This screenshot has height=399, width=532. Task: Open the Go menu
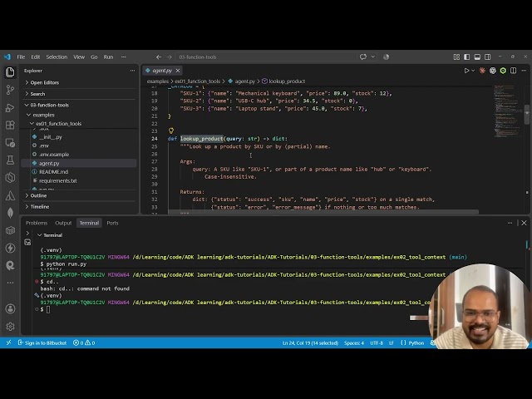click(x=94, y=57)
